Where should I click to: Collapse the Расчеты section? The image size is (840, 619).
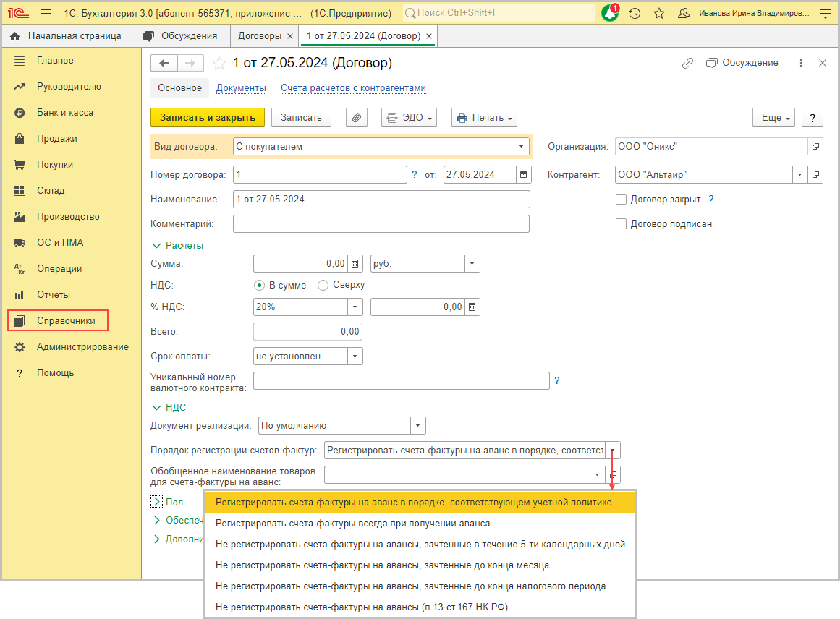tap(177, 246)
